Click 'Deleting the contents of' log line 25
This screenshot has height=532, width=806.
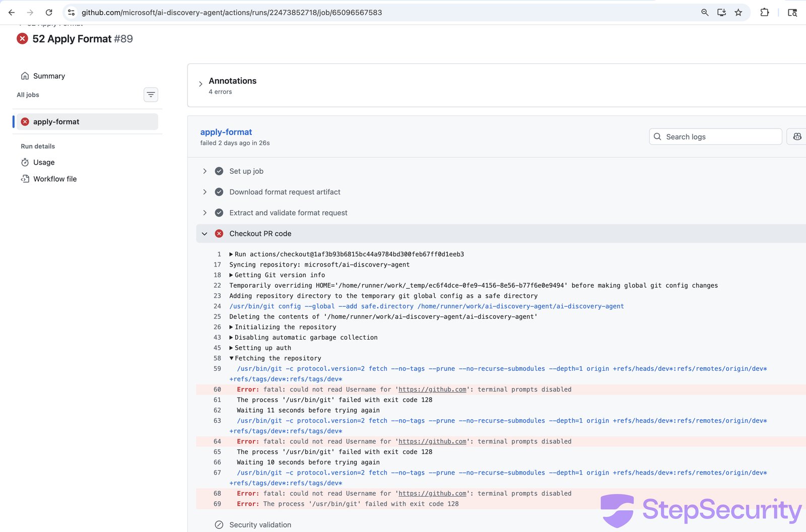[x=383, y=317]
